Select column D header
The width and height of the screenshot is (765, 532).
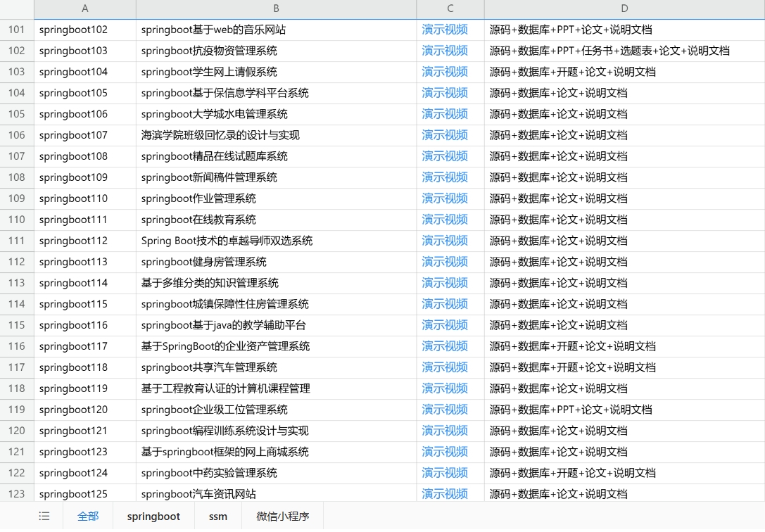624,8
